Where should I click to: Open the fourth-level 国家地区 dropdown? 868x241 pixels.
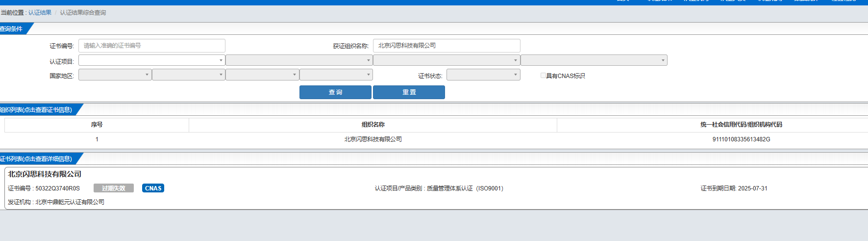(x=336, y=75)
